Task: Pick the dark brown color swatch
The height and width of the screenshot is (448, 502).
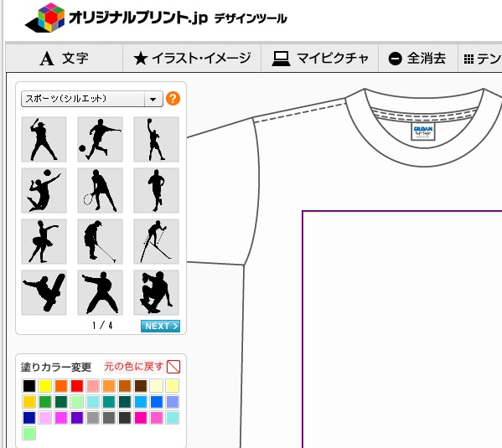Action: click(x=141, y=386)
